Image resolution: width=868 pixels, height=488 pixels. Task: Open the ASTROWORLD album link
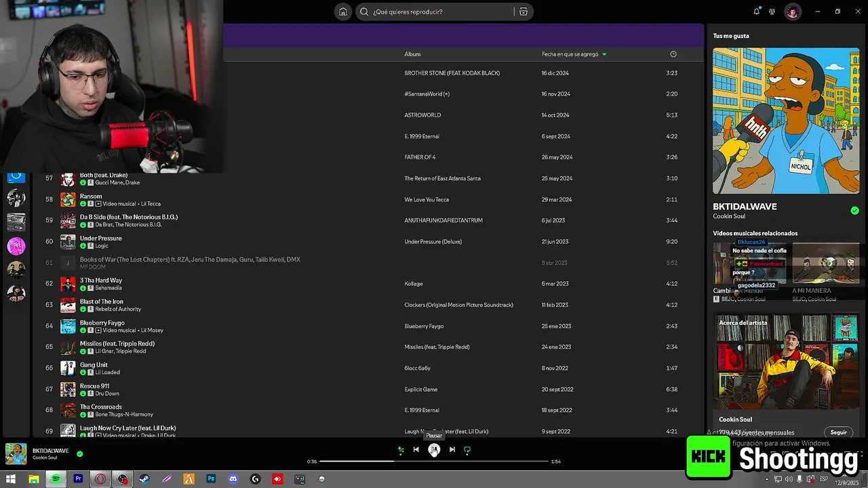point(422,115)
